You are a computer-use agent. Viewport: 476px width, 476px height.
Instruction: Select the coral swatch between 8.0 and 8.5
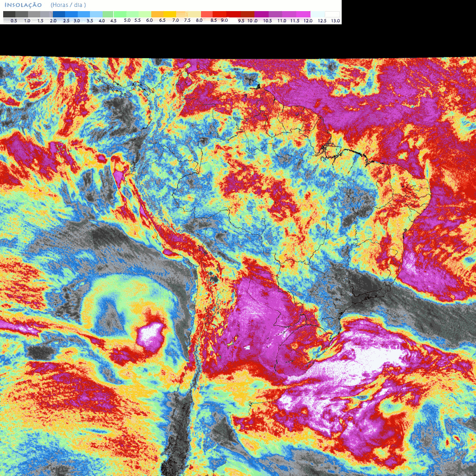pos(207,14)
